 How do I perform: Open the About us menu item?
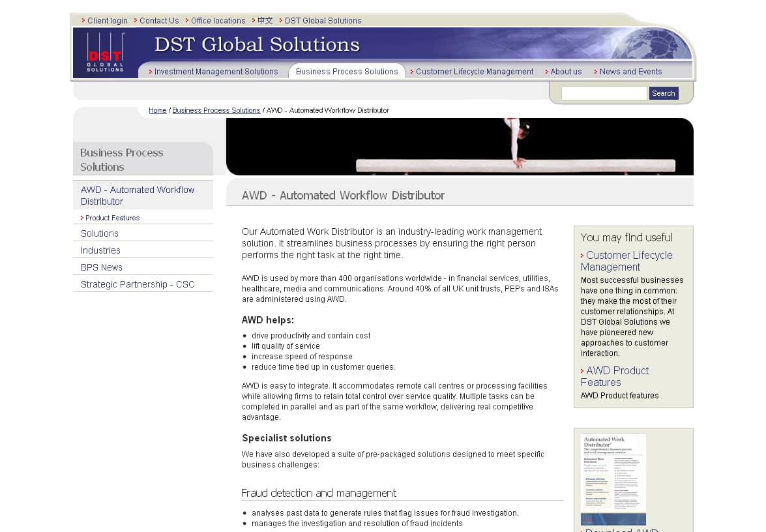point(565,72)
